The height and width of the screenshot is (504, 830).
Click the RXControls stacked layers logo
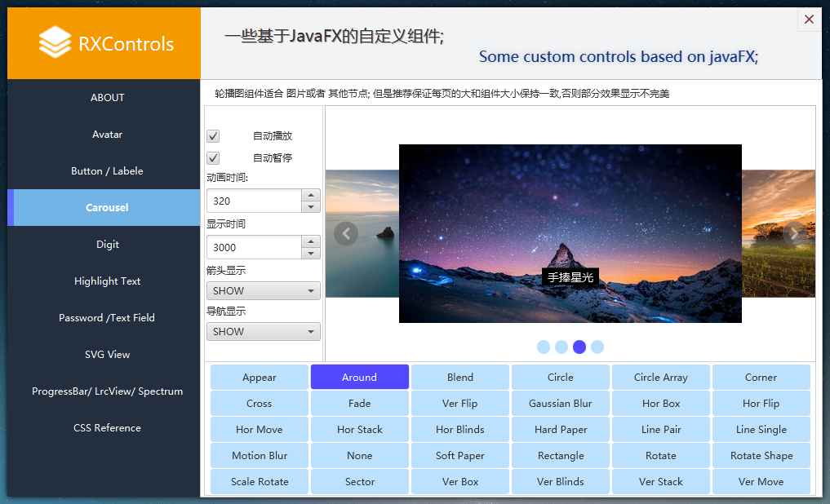pyautogui.click(x=55, y=42)
